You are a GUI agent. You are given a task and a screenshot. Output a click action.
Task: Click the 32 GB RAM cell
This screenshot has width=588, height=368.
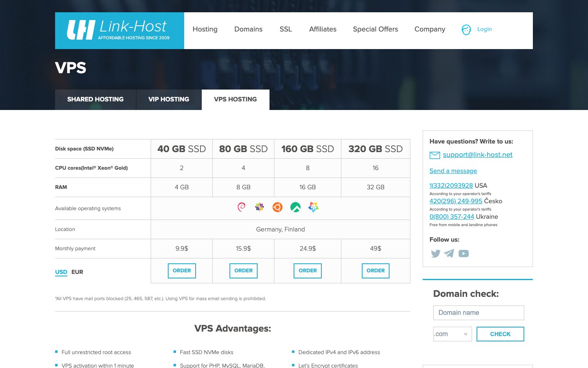pos(376,187)
